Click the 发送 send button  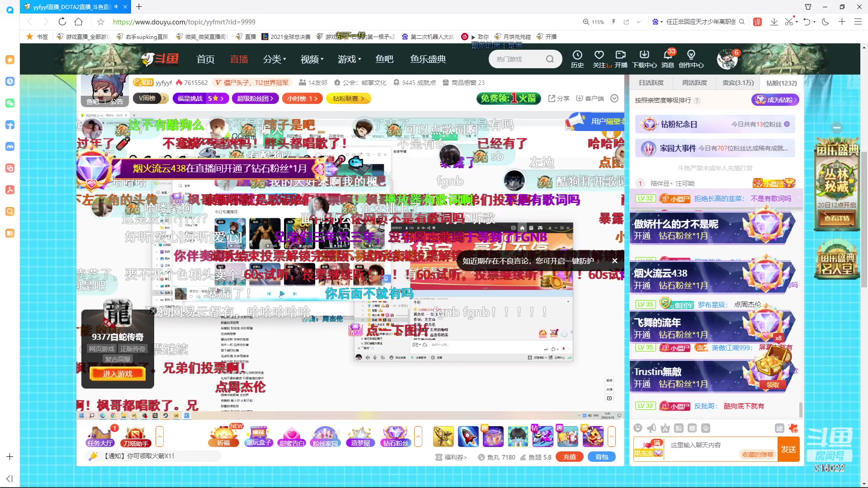click(x=788, y=449)
